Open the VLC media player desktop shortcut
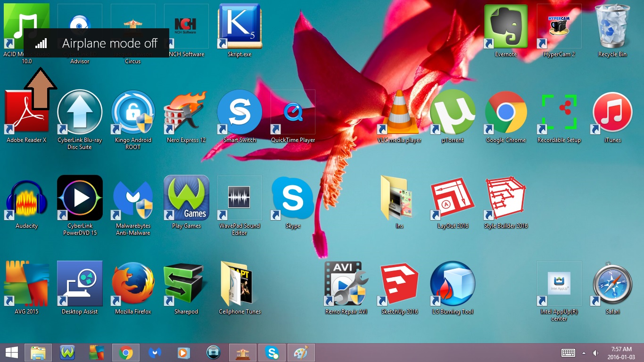This screenshot has height=362, width=644. (x=399, y=113)
